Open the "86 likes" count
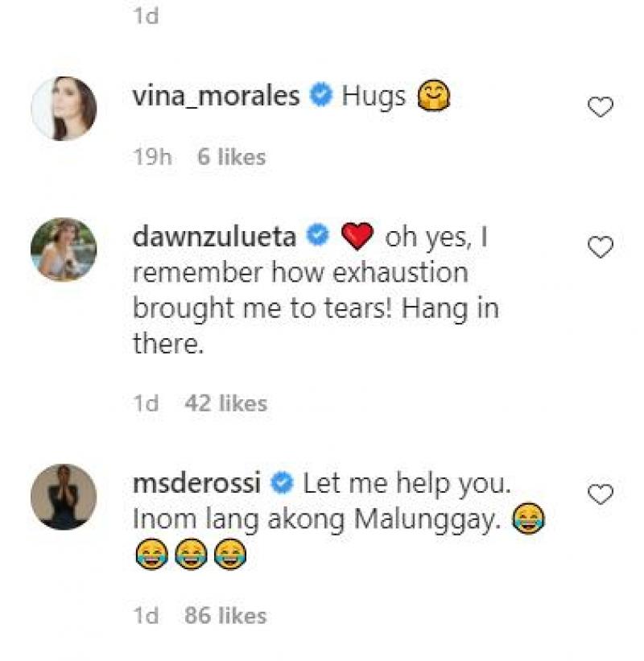The height and width of the screenshot is (661, 644). coord(225,616)
